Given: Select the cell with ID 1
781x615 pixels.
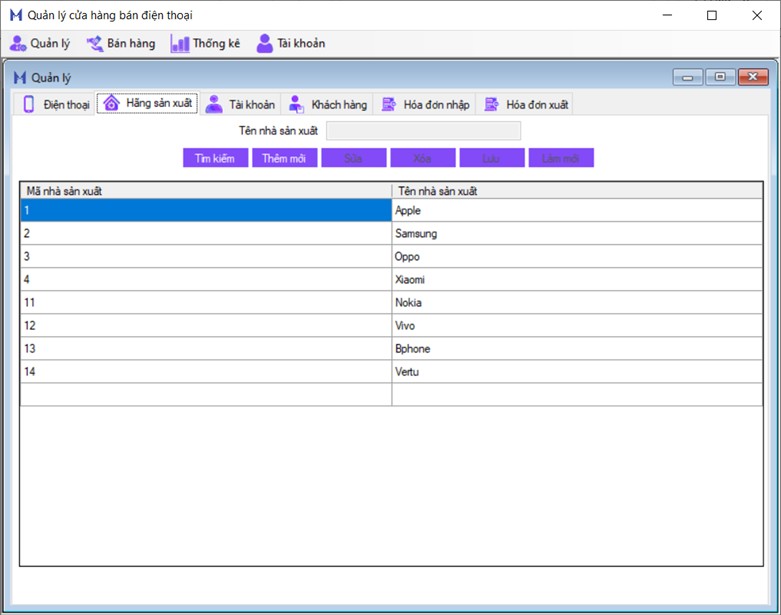Looking at the screenshot, I should pos(206,210).
